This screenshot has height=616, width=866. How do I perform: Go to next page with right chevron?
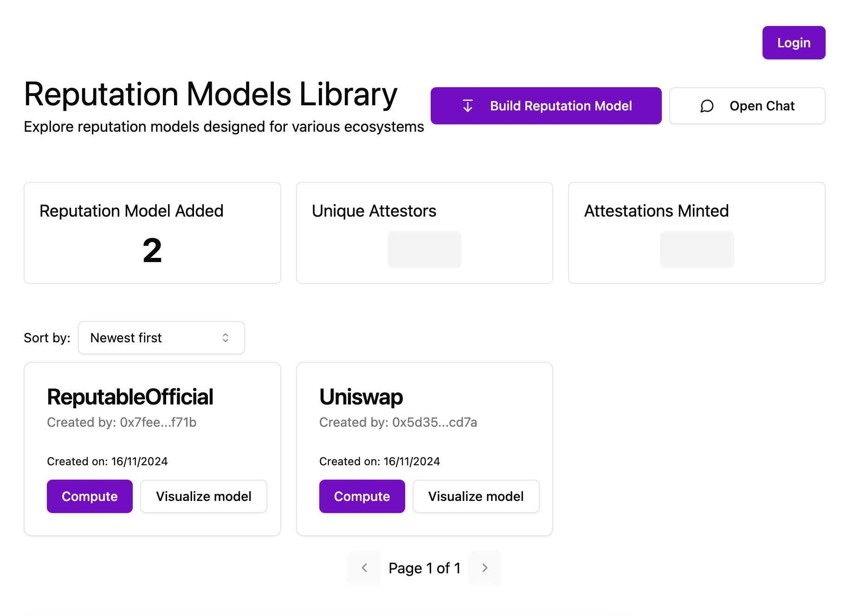(485, 568)
